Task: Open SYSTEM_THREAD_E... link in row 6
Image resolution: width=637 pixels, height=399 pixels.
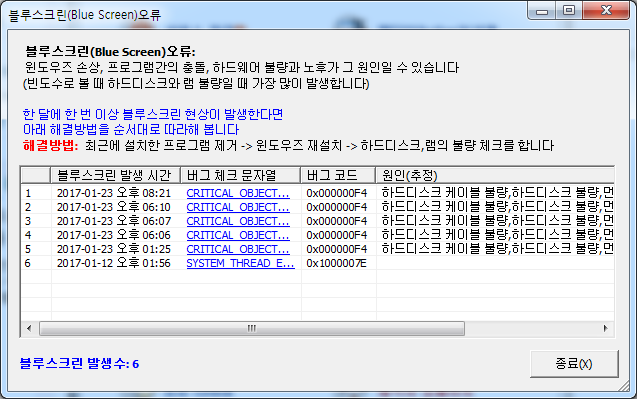Action: click(240, 263)
